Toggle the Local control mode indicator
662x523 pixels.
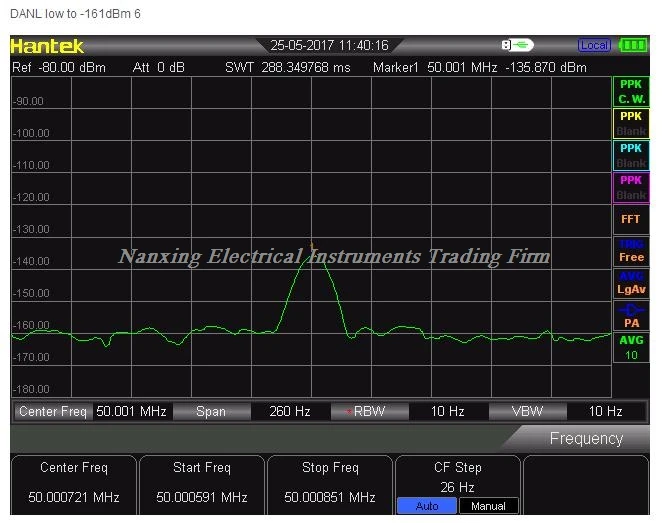point(594,45)
